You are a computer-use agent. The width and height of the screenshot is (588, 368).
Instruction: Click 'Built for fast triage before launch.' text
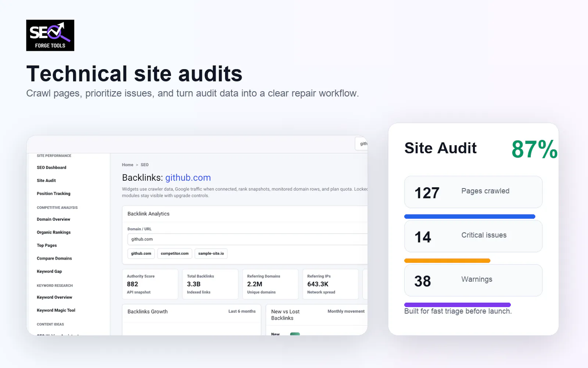click(458, 311)
